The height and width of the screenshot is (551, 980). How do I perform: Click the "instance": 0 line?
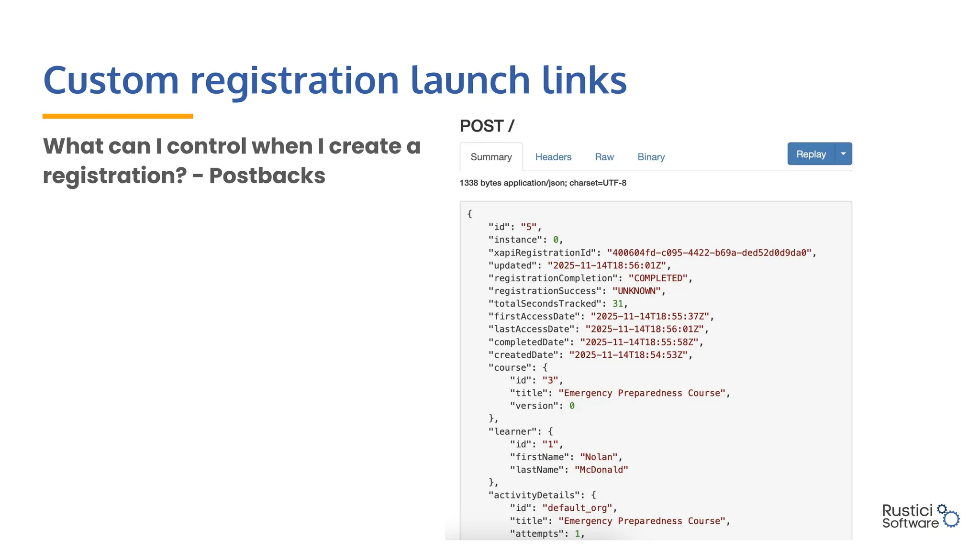(526, 240)
